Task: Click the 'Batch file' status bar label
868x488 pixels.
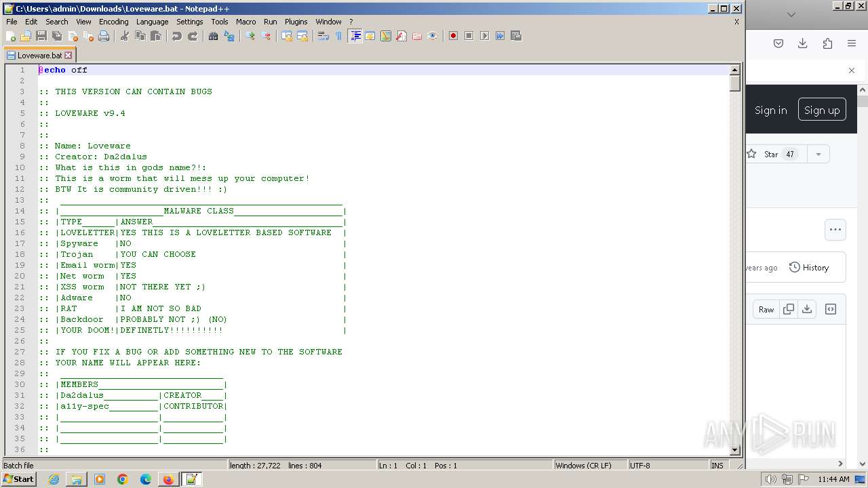Action: coord(18,466)
